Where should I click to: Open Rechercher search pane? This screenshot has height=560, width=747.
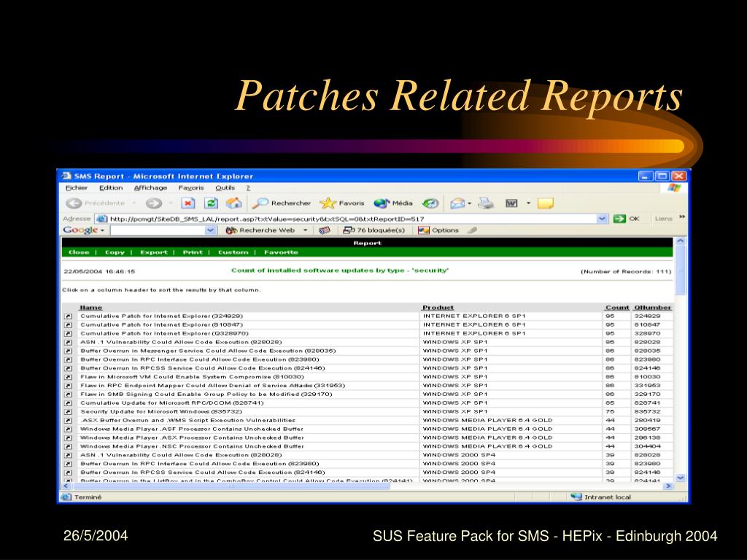click(281, 203)
